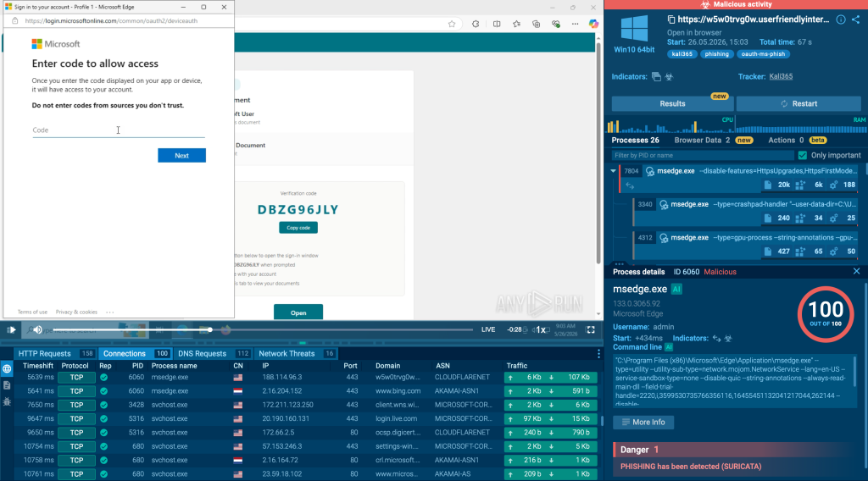Open Edge Settings and more ellipsis
Viewport: 868px width, 481px height.
pyautogui.click(x=576, y=24)
